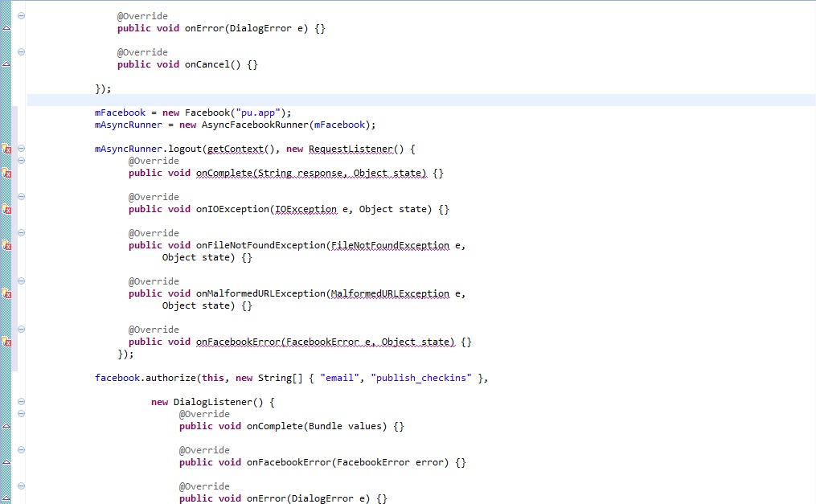Open quick fix for onFacebookError(FacebookError e, Object state)
The width and height of the screenshot is (816, 504).
pos(6,342)
